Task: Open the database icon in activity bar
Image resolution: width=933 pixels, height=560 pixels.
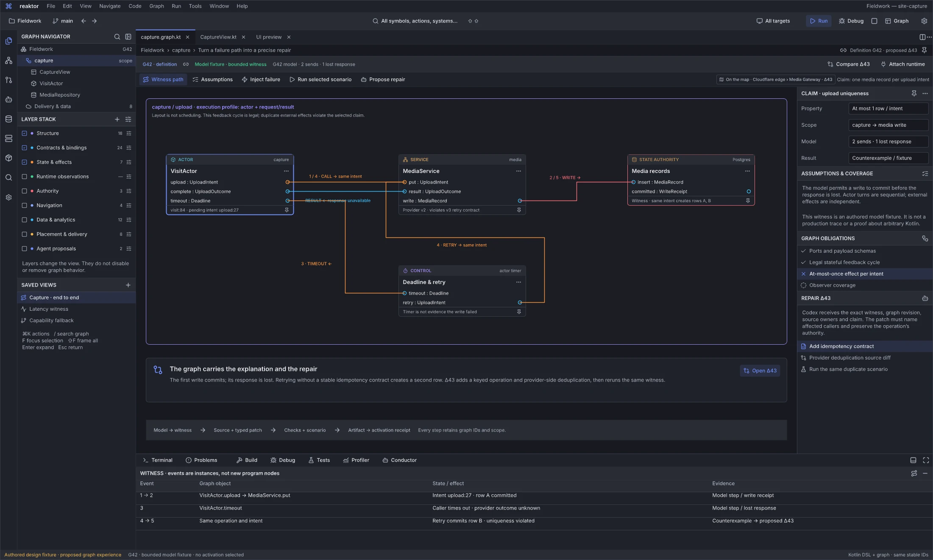Action: [8, 119]
